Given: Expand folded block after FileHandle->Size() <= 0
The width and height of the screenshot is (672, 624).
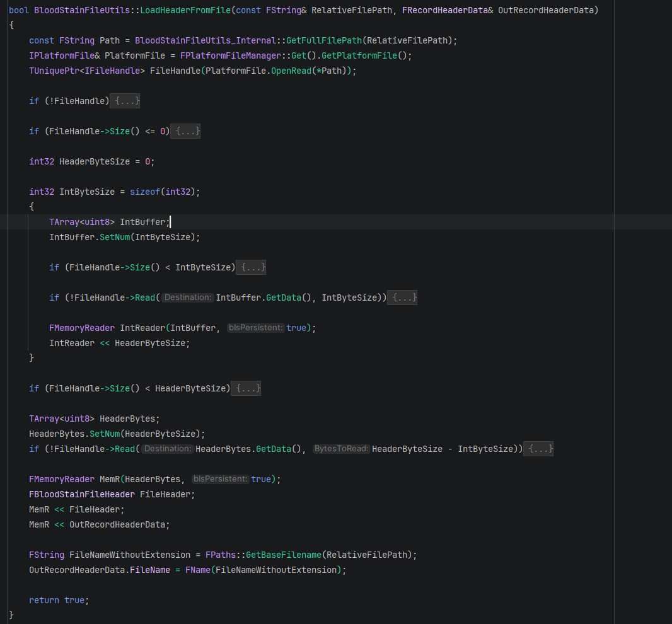Looking at the screenshot, I should coord(185,131).
